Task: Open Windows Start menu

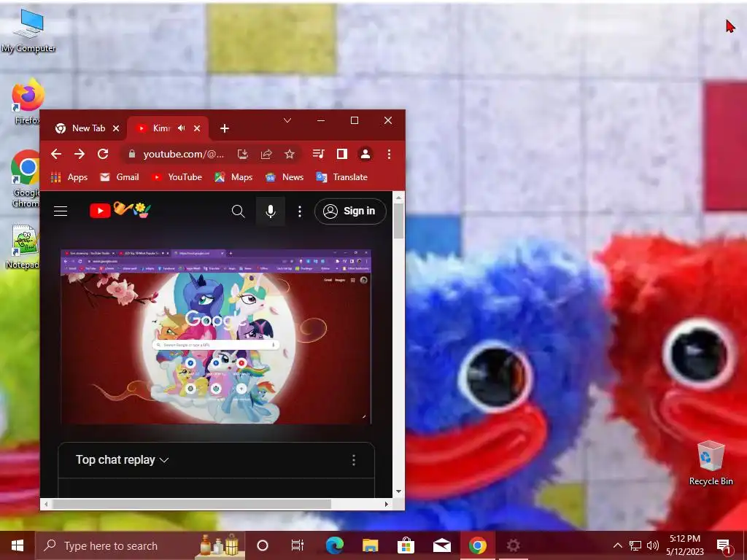Action: tap(18, 545)
